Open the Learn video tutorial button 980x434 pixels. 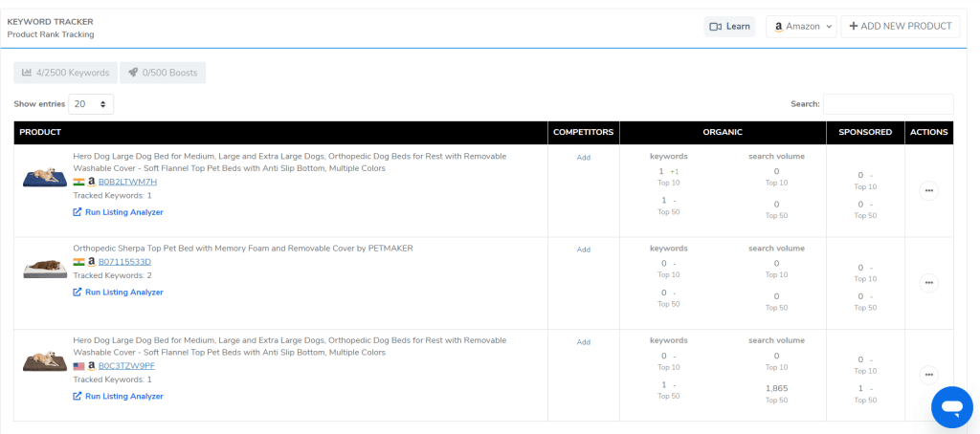pyautogui.click(x=729, y=27)
